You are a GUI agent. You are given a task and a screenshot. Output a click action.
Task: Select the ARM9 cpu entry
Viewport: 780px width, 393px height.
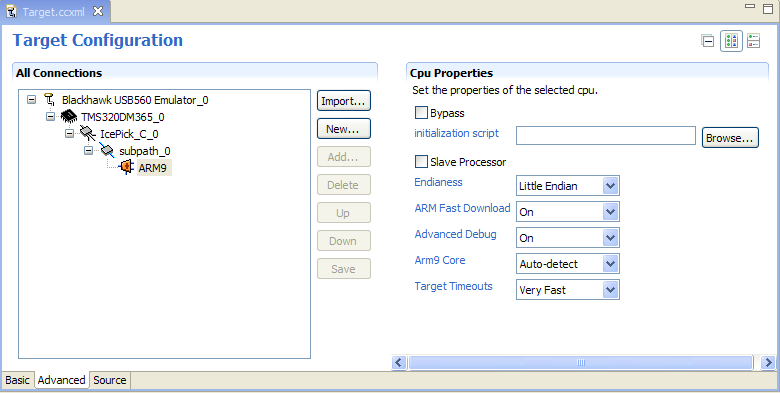coord(153,168)
